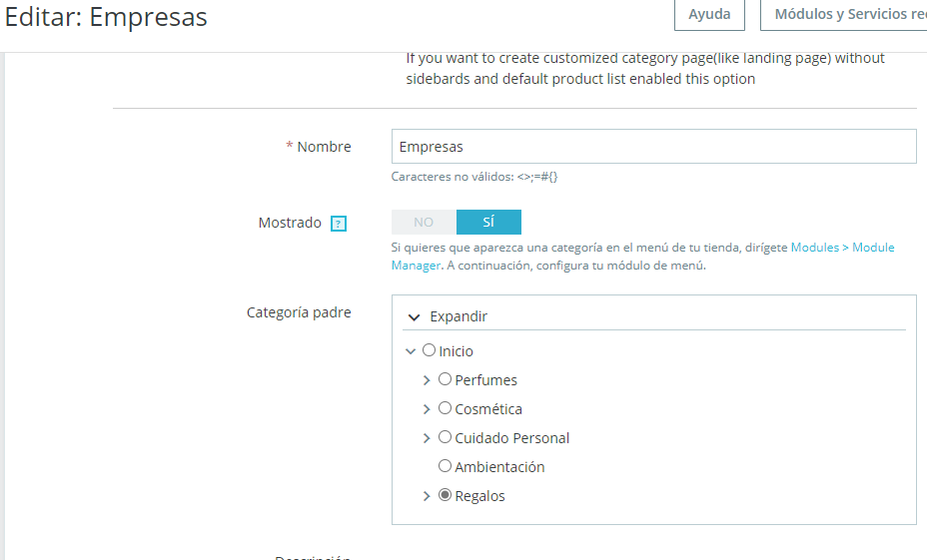The height and width of the screenshot is (560, 927).
Task: Pick the Ambientación radio button
Action: pos(446,466)
